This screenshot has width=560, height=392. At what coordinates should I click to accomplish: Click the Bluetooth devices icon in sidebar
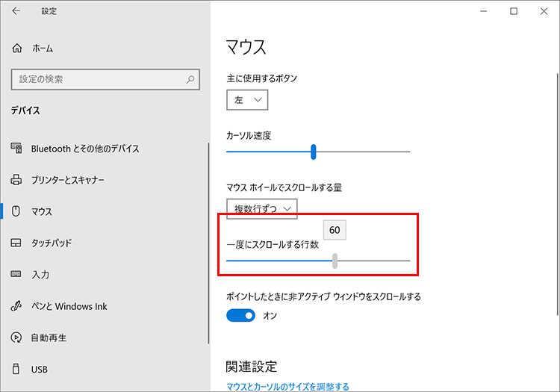point(17,149)
